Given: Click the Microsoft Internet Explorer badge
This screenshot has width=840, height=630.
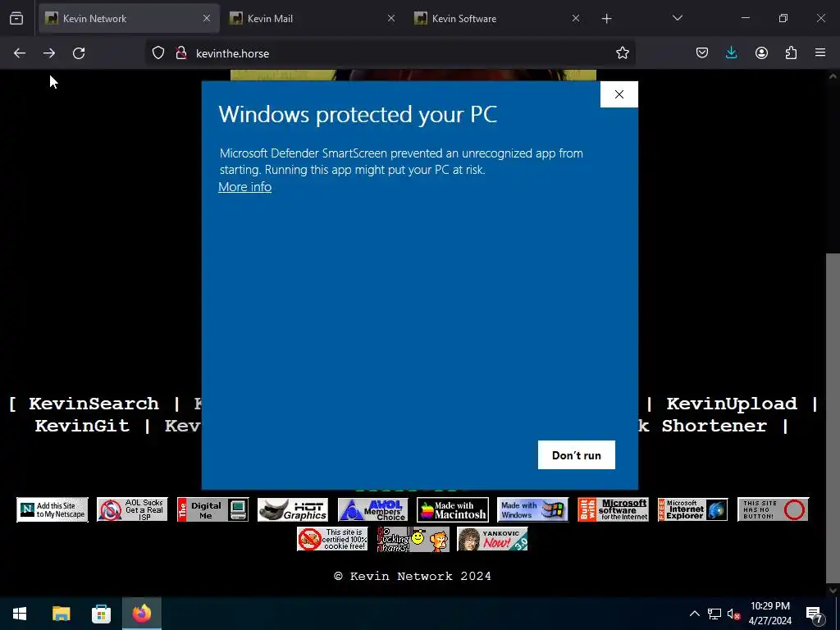Looking at the screenshot, I should tap(692, 509).
